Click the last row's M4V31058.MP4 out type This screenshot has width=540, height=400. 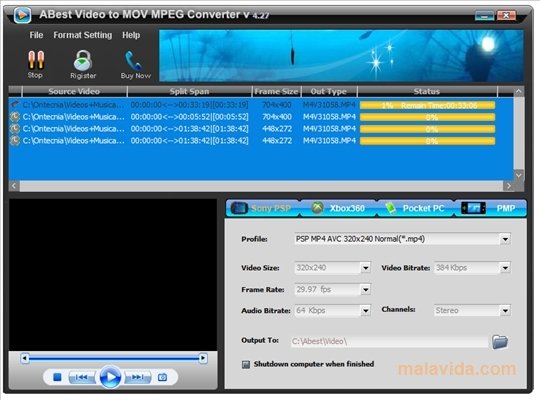329,141
